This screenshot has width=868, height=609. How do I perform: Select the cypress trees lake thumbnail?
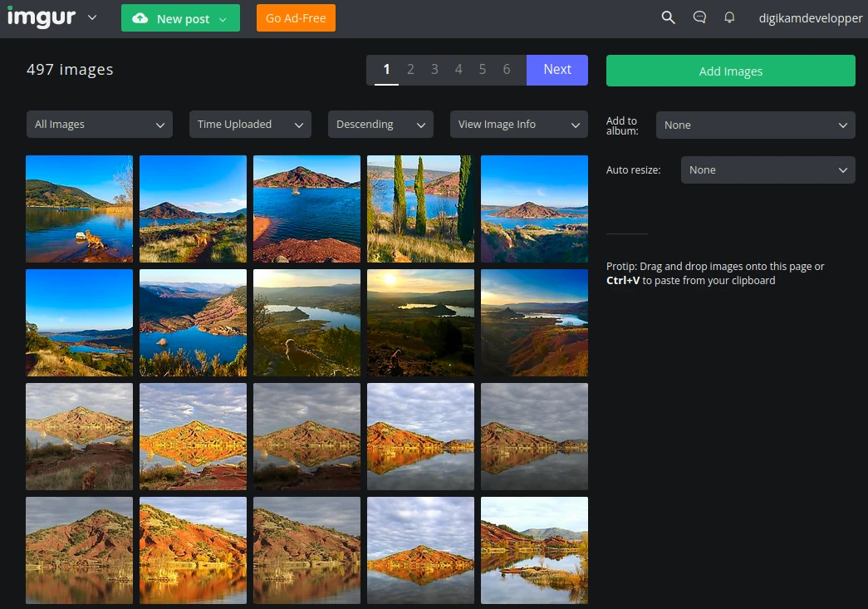click(x=420, y=209)
